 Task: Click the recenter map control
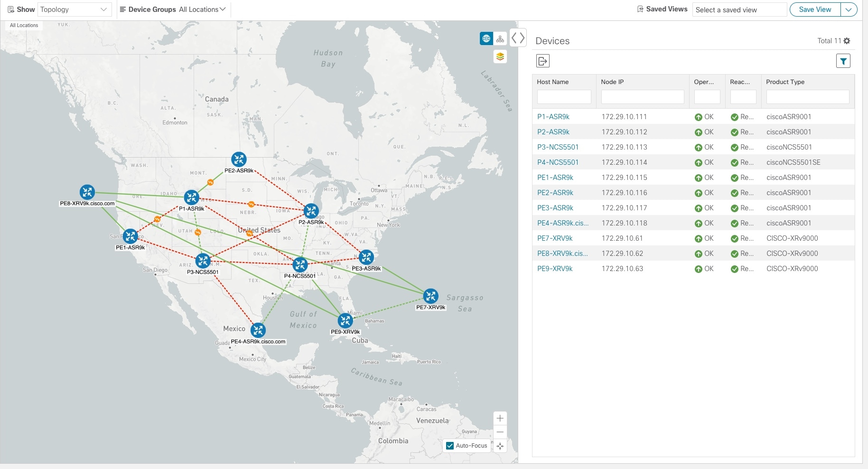499,446
